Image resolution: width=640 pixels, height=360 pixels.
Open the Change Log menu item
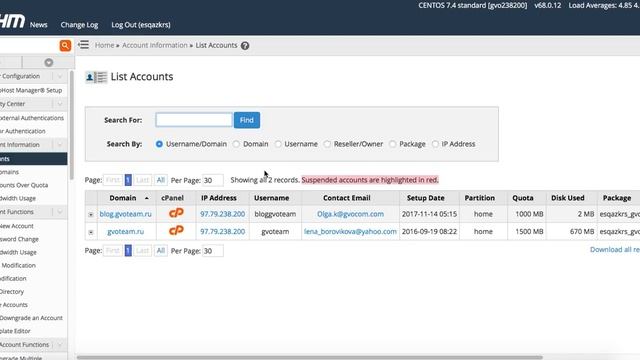[79, 25]
